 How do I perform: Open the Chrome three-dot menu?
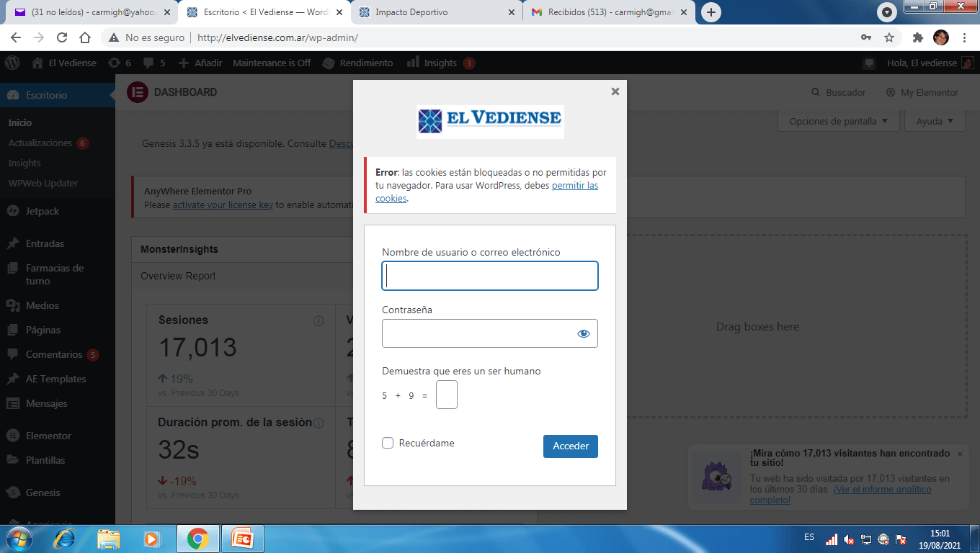[x=964, y=37]
